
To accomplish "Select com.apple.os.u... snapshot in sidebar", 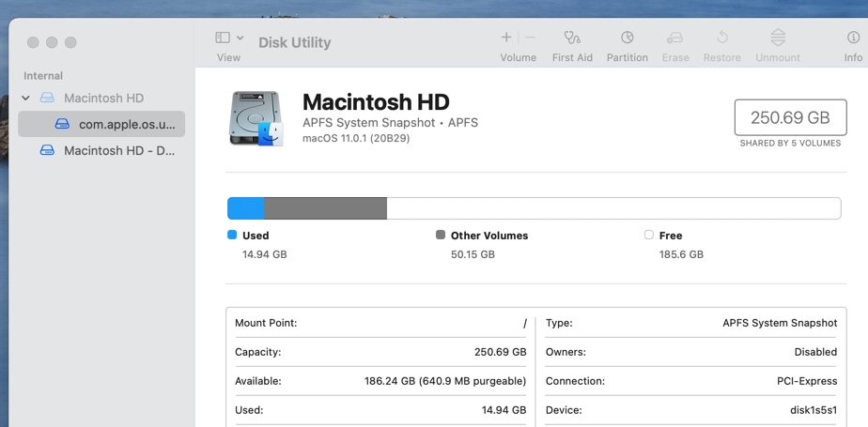I will pyautogui.click(x=101, y=124).
